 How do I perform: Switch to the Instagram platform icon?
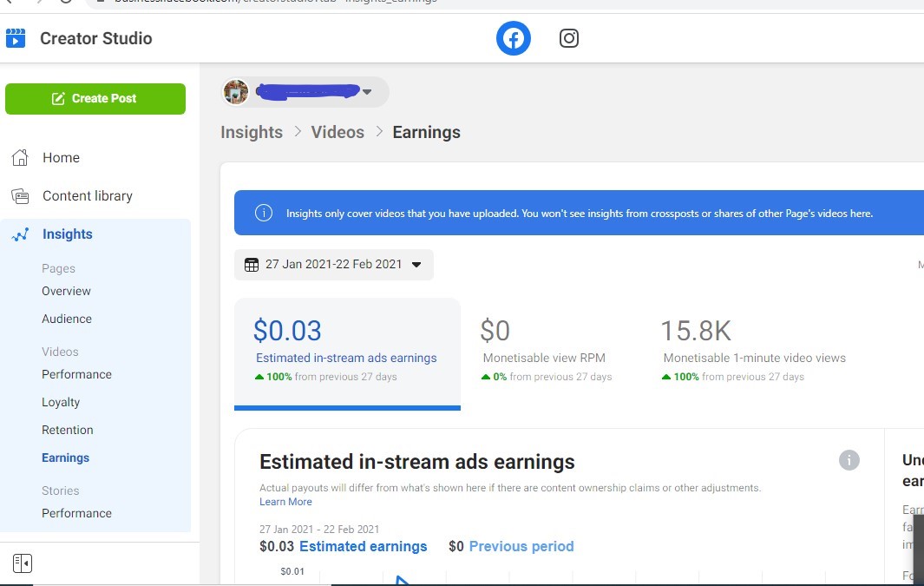coord(568,38)
